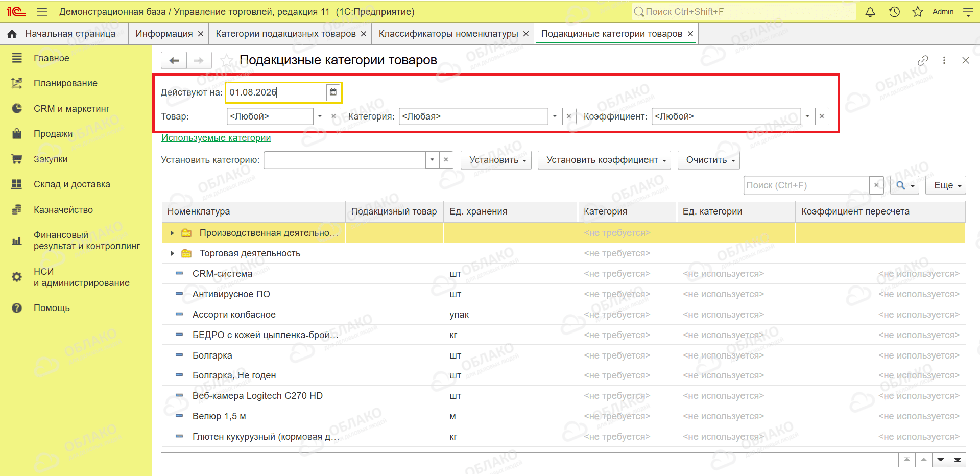Open the Очистить button menu
980x476 pixels.
coord(708,160)
